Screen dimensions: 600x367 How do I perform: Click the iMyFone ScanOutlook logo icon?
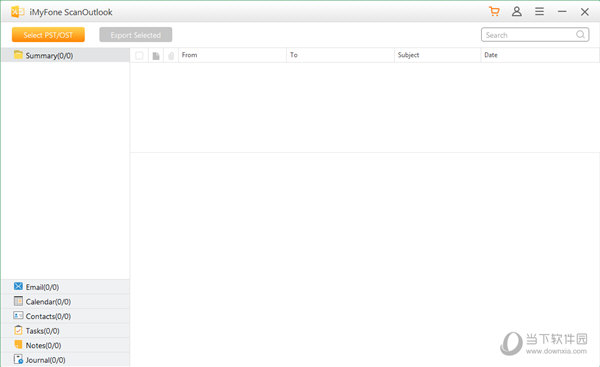click(x=18, y=12)
